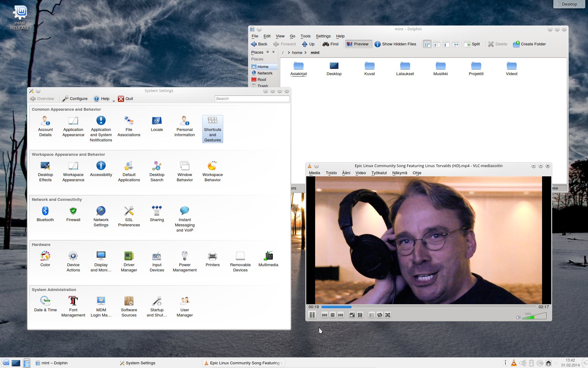Screen dimensions: 588x368
Task: Mute audio using VLC speaker icon
Action: [x=518, y=317]
